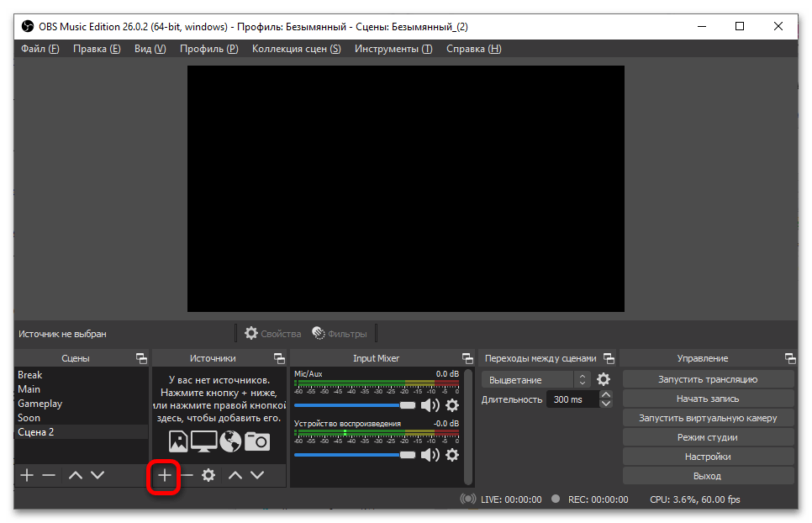Click the Свойства button under preview
The width and height of the screenshot is (812, 523).
tap(273, 334)
